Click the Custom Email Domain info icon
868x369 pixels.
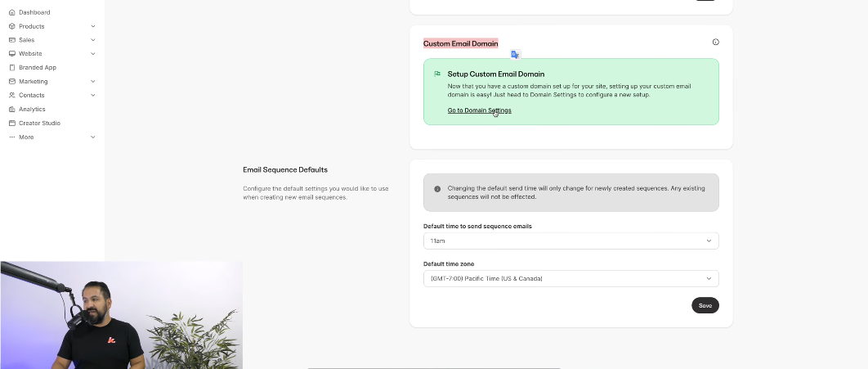[716, 42]
